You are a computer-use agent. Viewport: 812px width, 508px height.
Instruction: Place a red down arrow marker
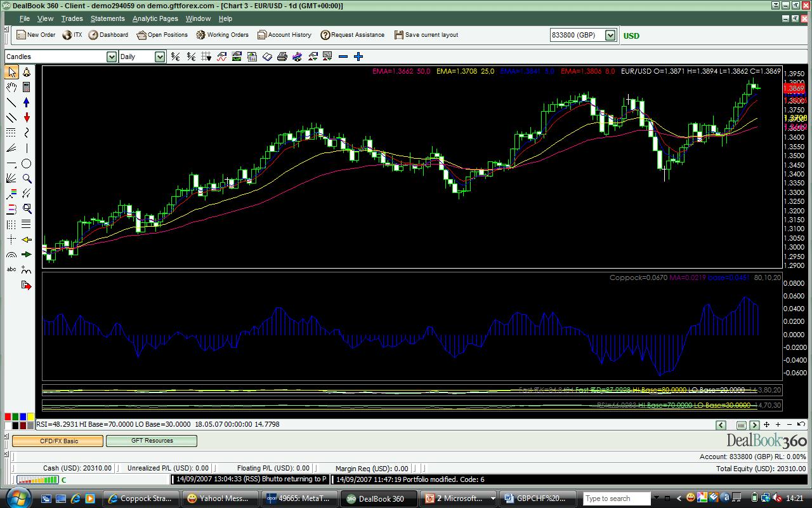click(x=27, y=117)
